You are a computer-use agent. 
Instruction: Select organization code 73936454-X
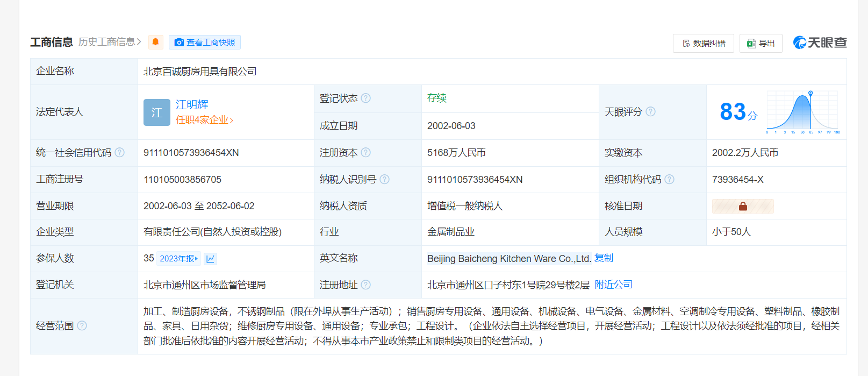(737, 180)
